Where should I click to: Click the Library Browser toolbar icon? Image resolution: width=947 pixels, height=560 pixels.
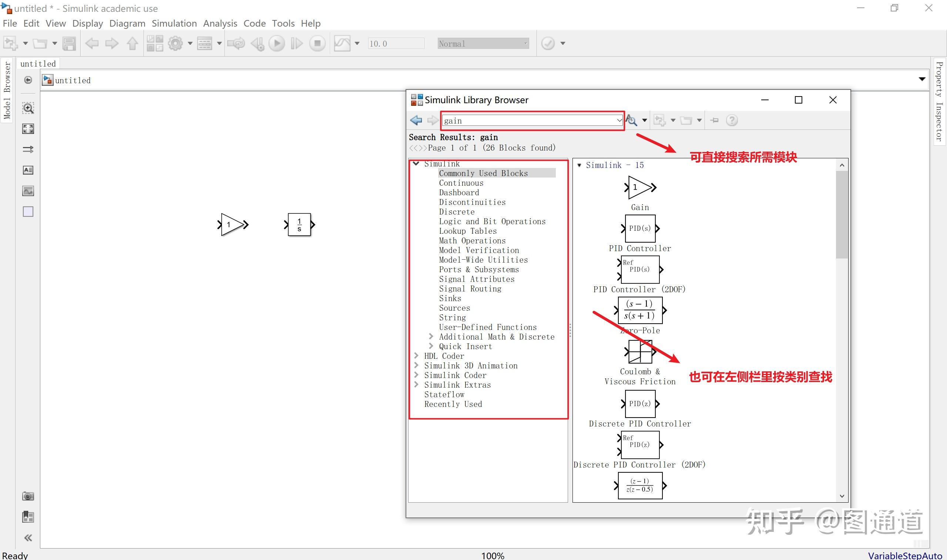[x=155, y=43]
